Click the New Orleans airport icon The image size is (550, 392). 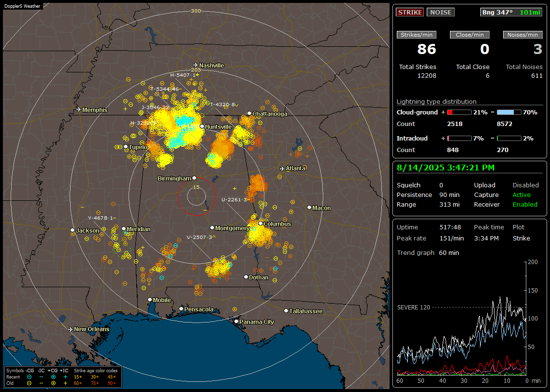tap(71, 329)
